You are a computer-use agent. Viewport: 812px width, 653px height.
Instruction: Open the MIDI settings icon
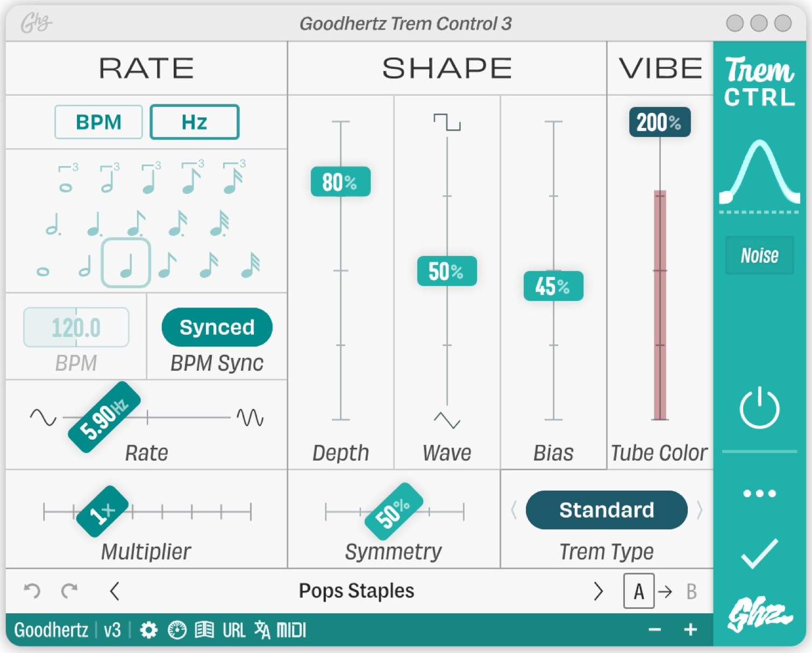click(x=291, y=630)
